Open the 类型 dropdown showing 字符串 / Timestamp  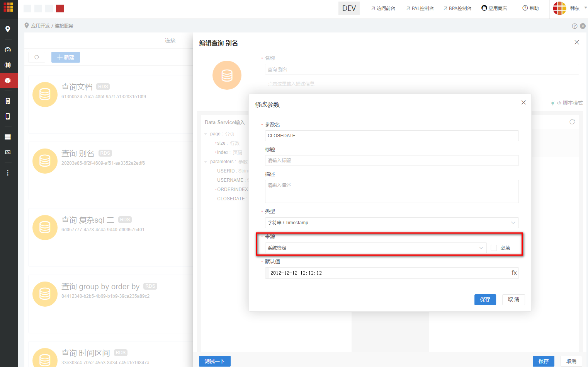click(x=391, y=222)
